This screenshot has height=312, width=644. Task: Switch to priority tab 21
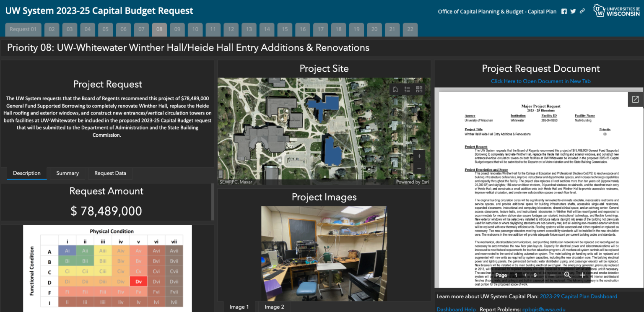click(x=392, y=29)
